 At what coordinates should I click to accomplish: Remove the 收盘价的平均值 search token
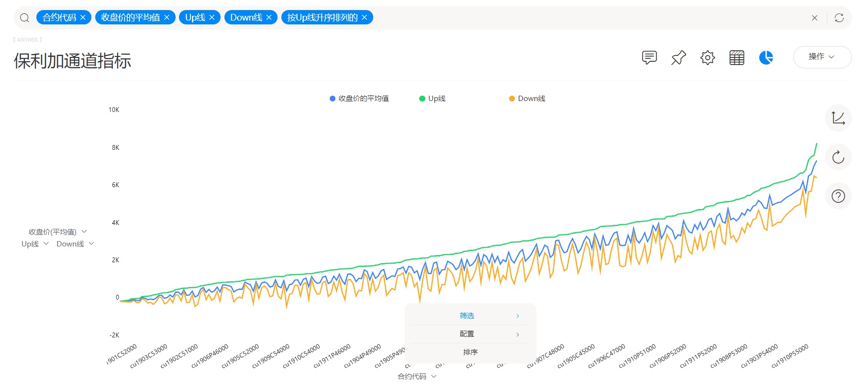pyautogui.click(x=167, y=17)
